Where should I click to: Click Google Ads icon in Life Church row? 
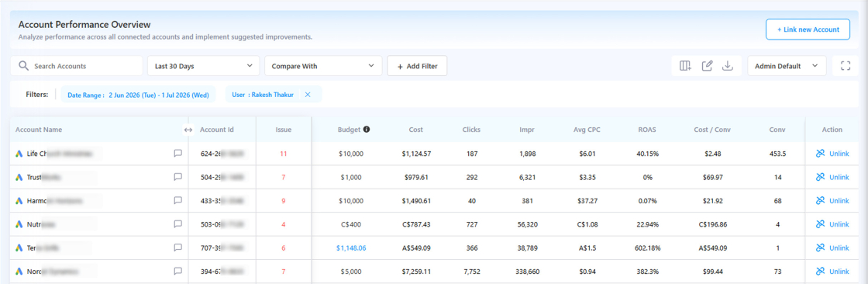point(19,154)
